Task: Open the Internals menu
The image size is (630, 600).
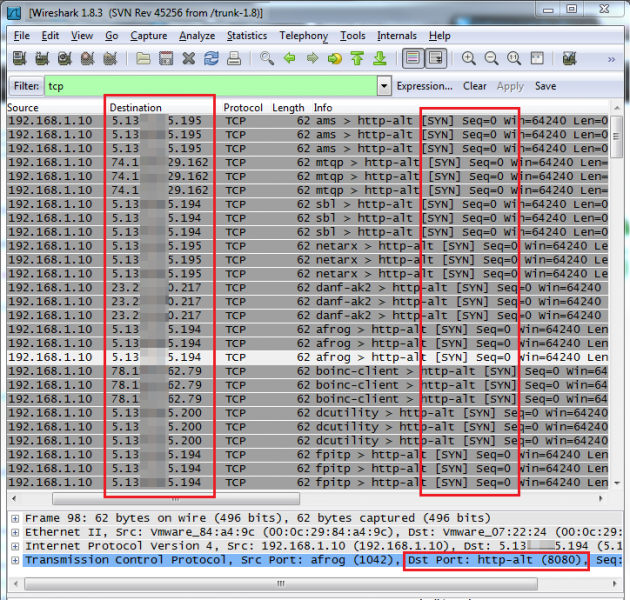Action: (397, 36)
